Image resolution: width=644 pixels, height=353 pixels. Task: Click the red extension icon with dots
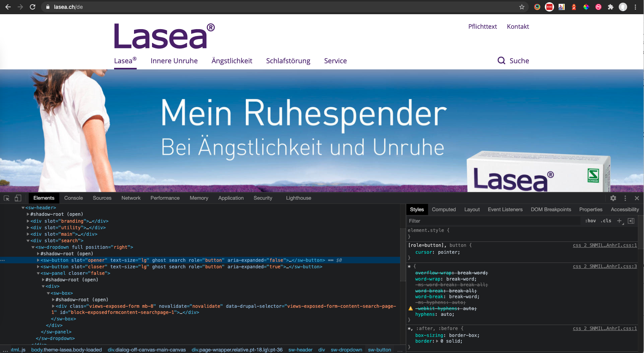tap(549, 7)
